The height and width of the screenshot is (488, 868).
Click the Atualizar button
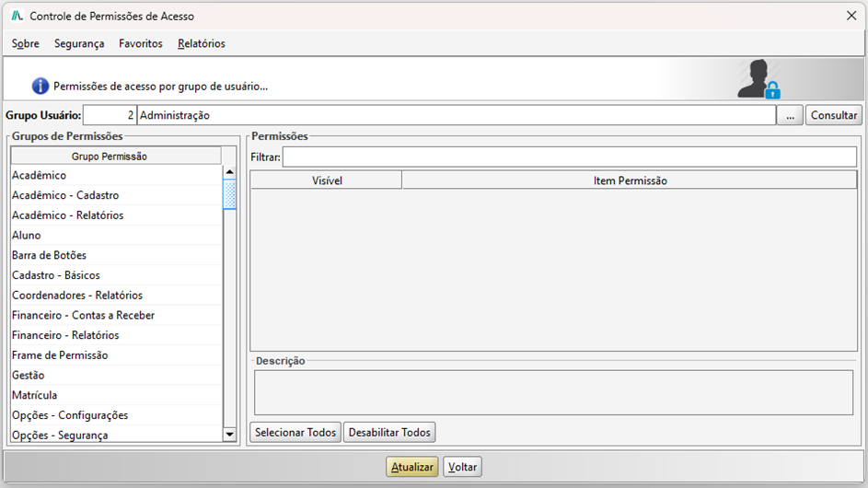[411, 467]
